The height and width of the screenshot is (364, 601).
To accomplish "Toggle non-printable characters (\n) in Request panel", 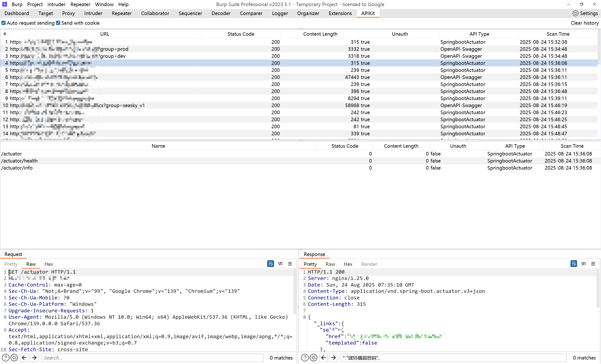I will coord(280,264).
